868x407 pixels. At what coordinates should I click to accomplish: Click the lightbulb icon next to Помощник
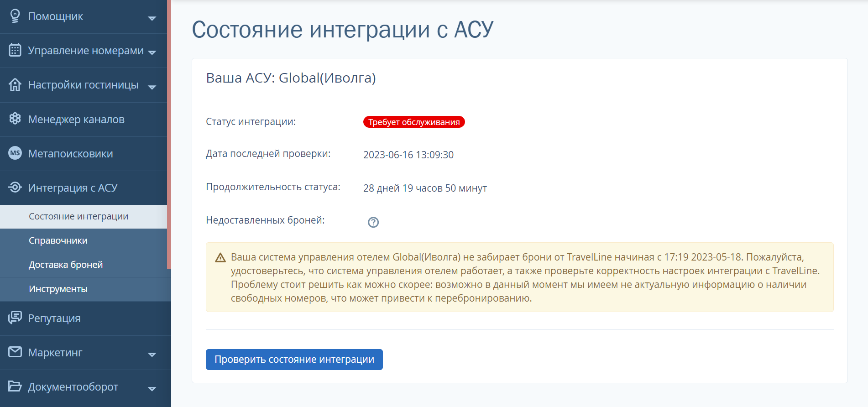click(x=15, y=16)
